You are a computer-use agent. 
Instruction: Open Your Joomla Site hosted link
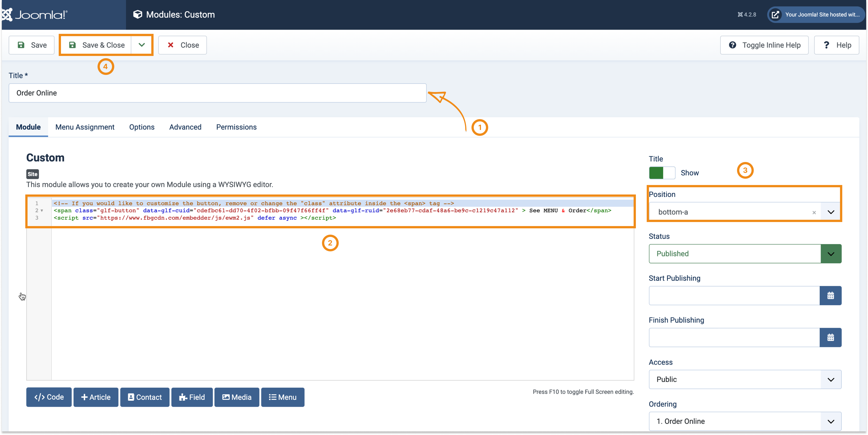pos(816,14)
